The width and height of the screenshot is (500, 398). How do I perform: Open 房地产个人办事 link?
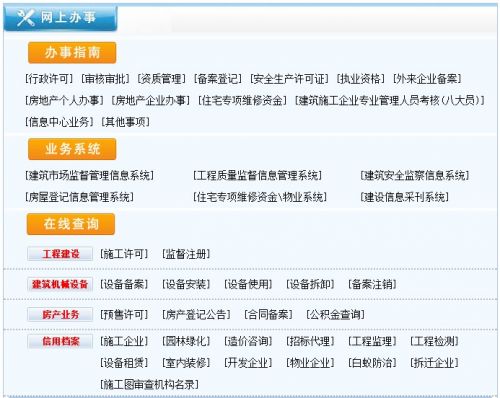pyautogui.click(x=64, y=100)
